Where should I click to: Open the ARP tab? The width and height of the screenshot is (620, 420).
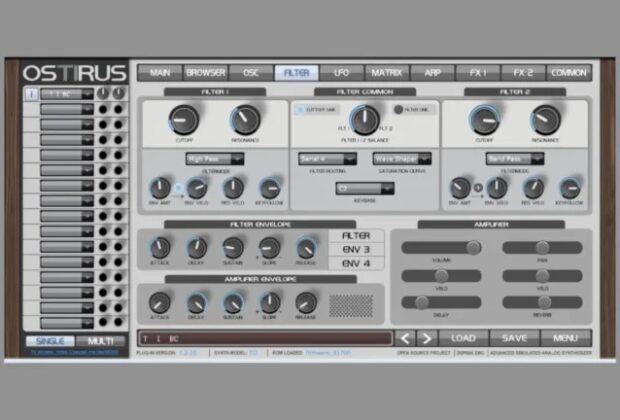coord(433,73)
